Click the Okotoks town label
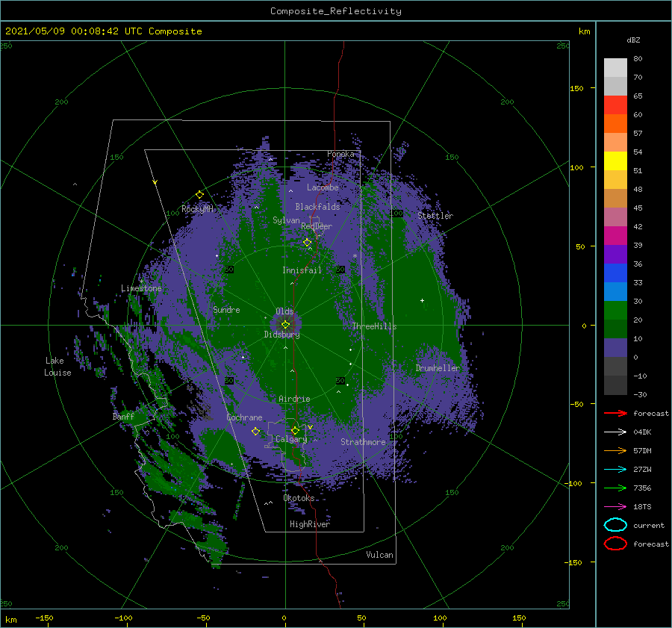Viewport: 672px width, 628px height. [x=299, y=498]
